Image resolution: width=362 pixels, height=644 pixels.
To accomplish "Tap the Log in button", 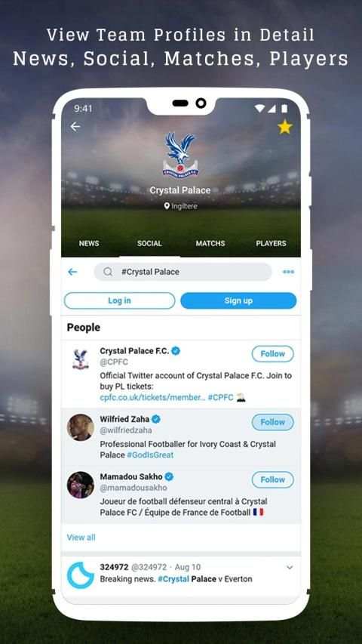I will tap(119, 300).
